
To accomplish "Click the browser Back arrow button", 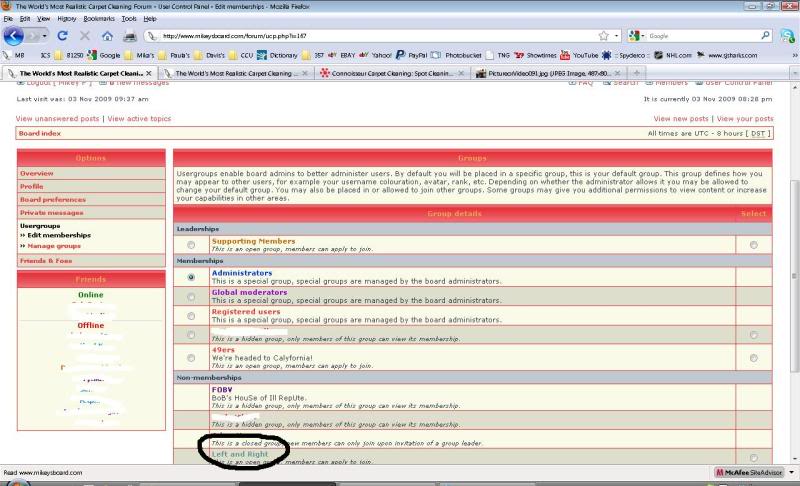I will pos(13,35).
